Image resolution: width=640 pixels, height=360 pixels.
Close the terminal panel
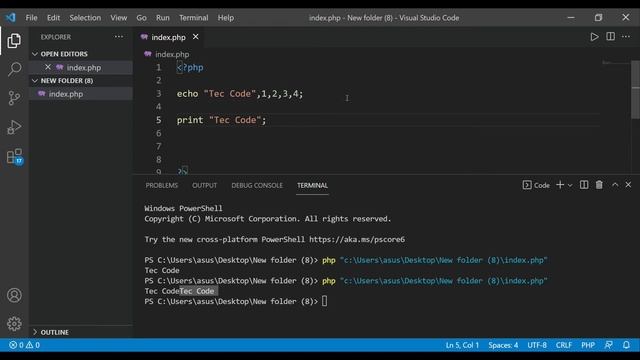(x=629, y=185)
